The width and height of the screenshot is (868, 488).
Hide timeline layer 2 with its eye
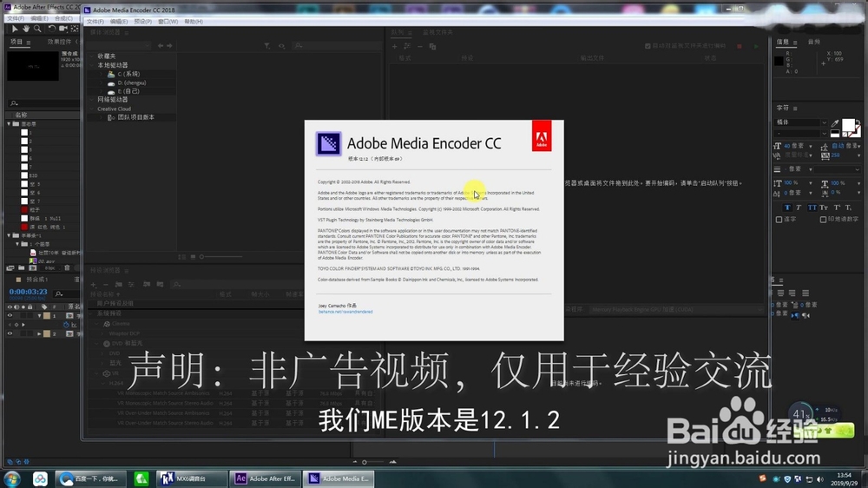point(10,334)
